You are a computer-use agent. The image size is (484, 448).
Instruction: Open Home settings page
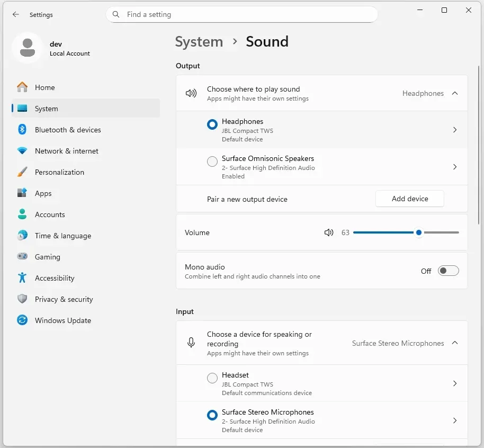[x=86, y=87]
